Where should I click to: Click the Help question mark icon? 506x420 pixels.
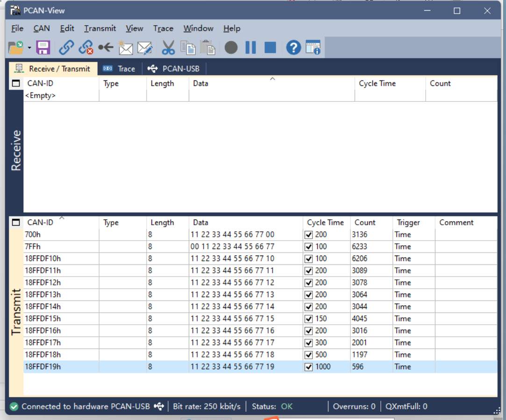(x=293, y=48)
